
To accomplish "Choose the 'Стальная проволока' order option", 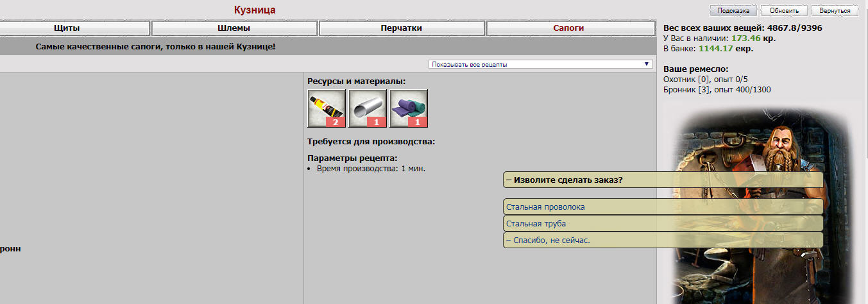I will [x=545, y=207].
